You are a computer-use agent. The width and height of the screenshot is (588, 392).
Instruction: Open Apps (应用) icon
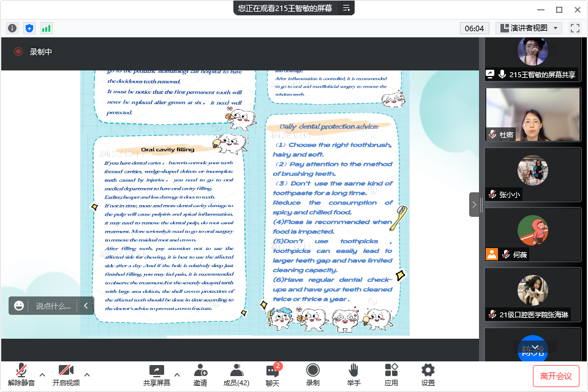tap(391, 375)
